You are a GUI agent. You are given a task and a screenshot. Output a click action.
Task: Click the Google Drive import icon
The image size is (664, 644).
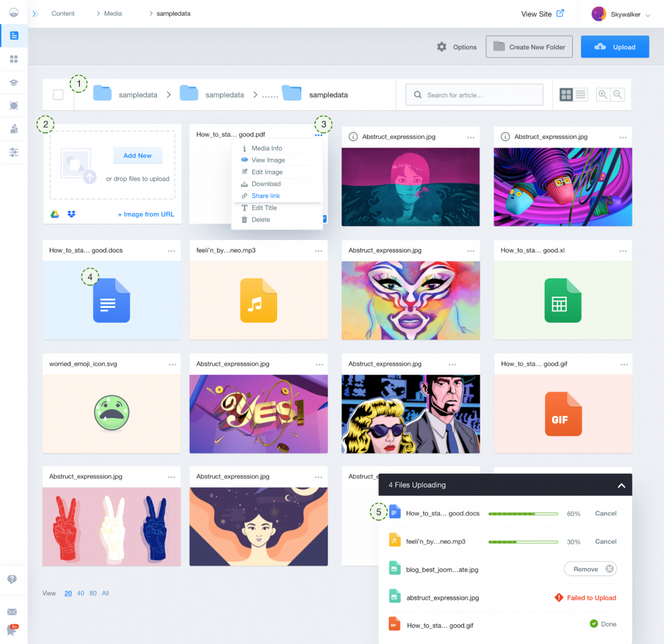pos(56,214)
